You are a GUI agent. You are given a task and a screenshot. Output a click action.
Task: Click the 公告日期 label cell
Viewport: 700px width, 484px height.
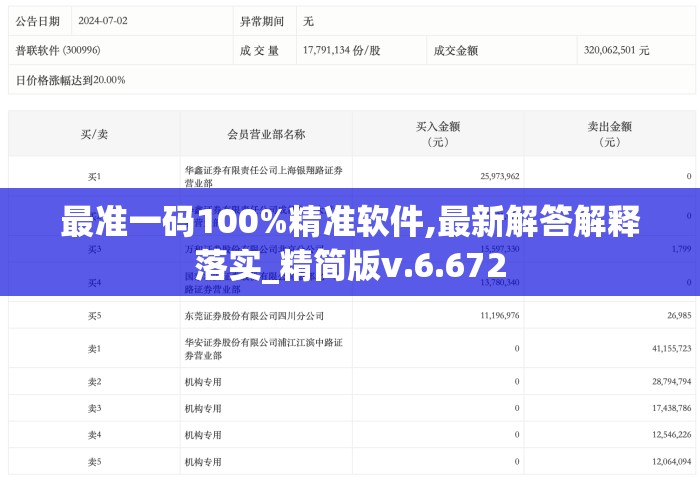click(x=38, y=21)
